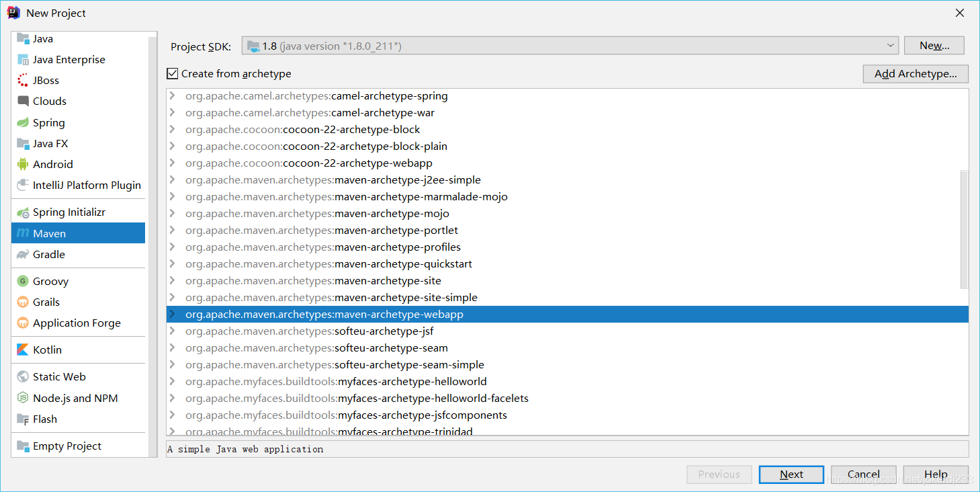Select Static Web project type label

(x=59, y=376)
